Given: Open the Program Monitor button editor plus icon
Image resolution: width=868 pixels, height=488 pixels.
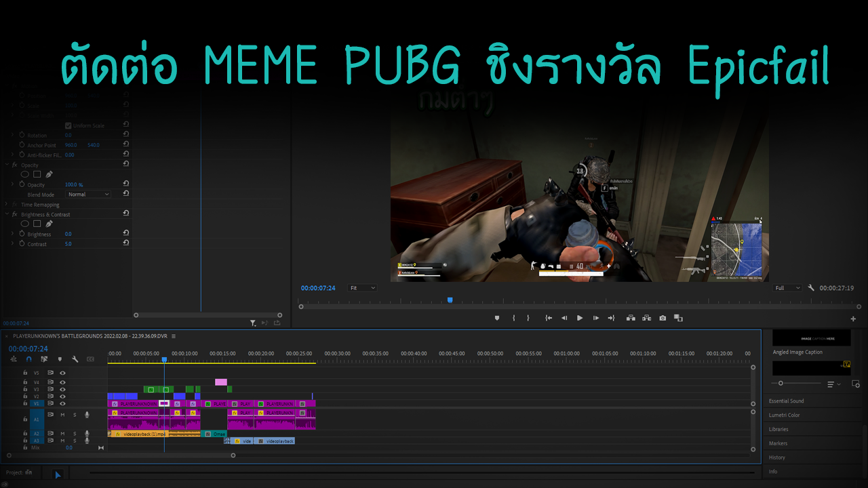Looking at the screenshot, I should pos(853,319).
